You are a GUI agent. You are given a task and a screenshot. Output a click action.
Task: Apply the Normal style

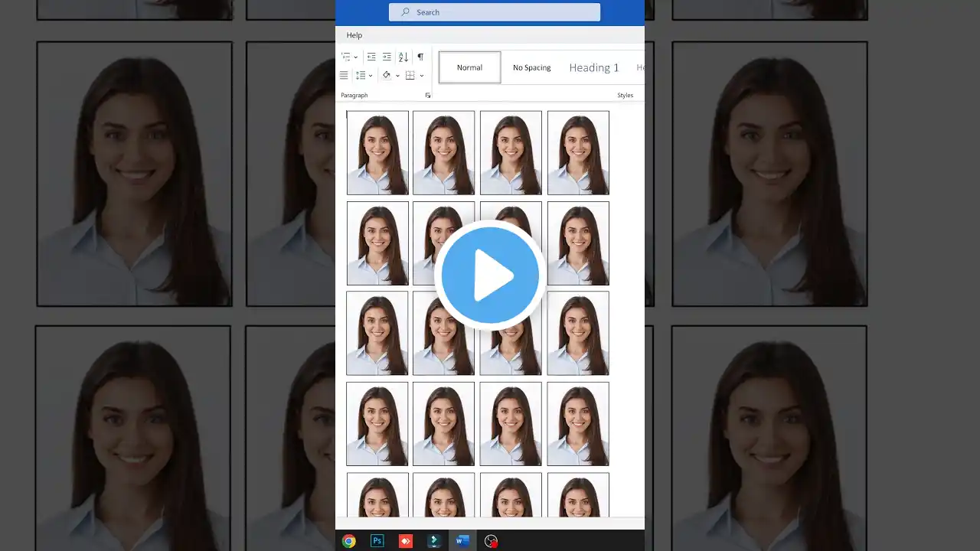tap(469, 67)
